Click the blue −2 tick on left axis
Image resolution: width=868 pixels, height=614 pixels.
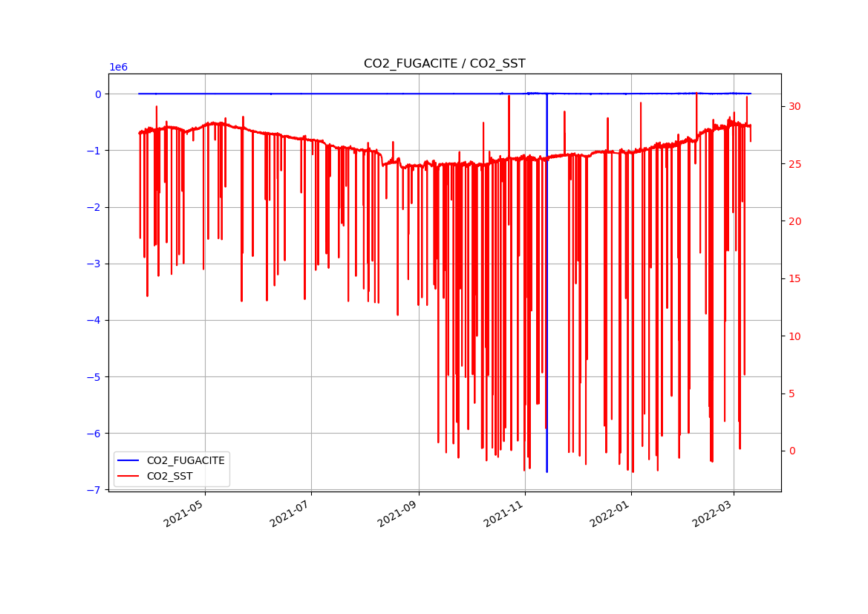click(x=97, y=207)
